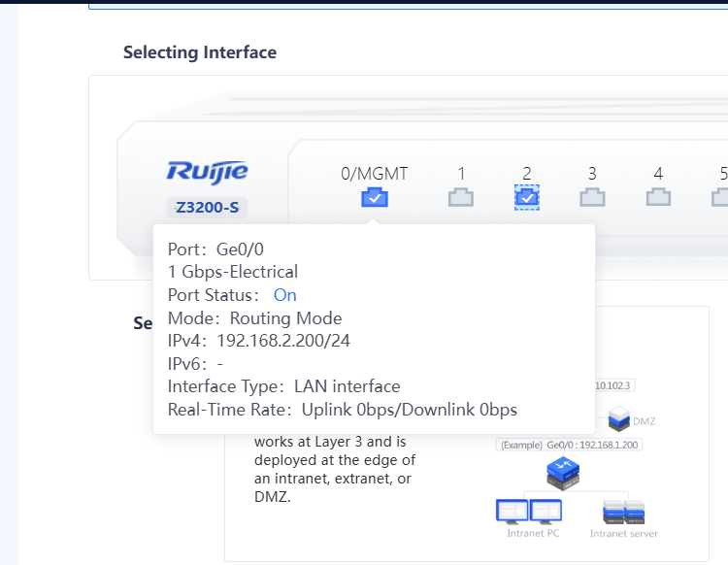Click the 'Port: Ge0/0' tooltip line
This screenshot has width=728, height=565.
pyautogui.click(x=215, y=249)
